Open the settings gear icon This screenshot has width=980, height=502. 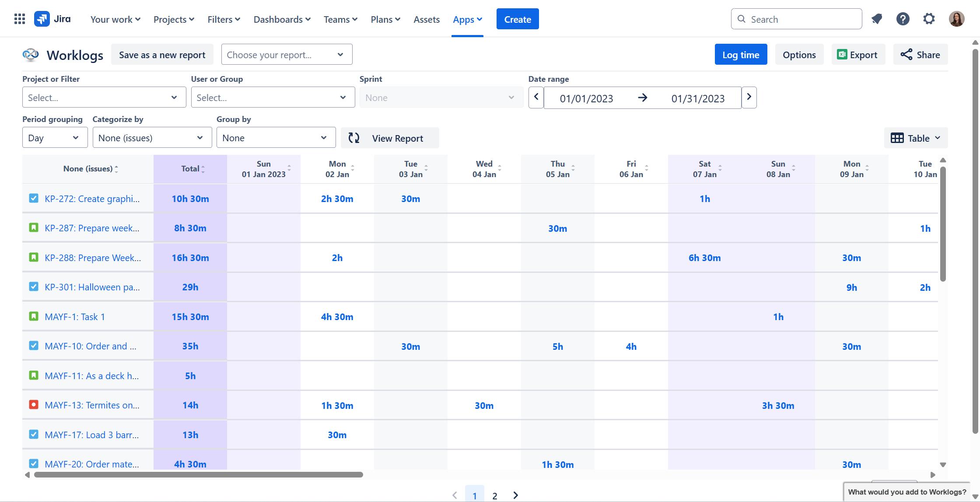(929, 19)
